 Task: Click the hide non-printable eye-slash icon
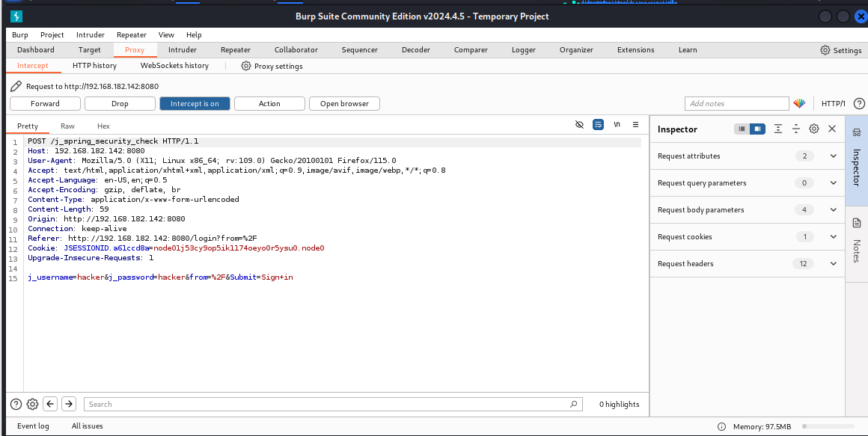click(578, 125)
